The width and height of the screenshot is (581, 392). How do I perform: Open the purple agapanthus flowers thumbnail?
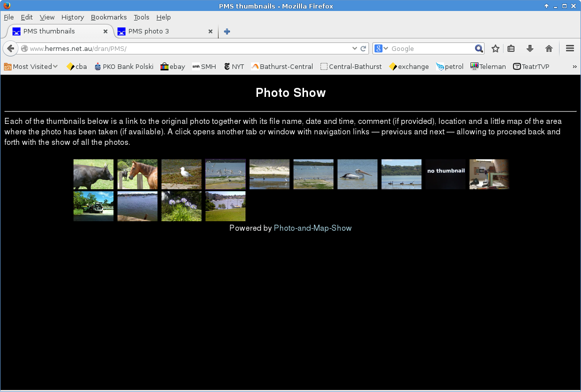(181, 206)
